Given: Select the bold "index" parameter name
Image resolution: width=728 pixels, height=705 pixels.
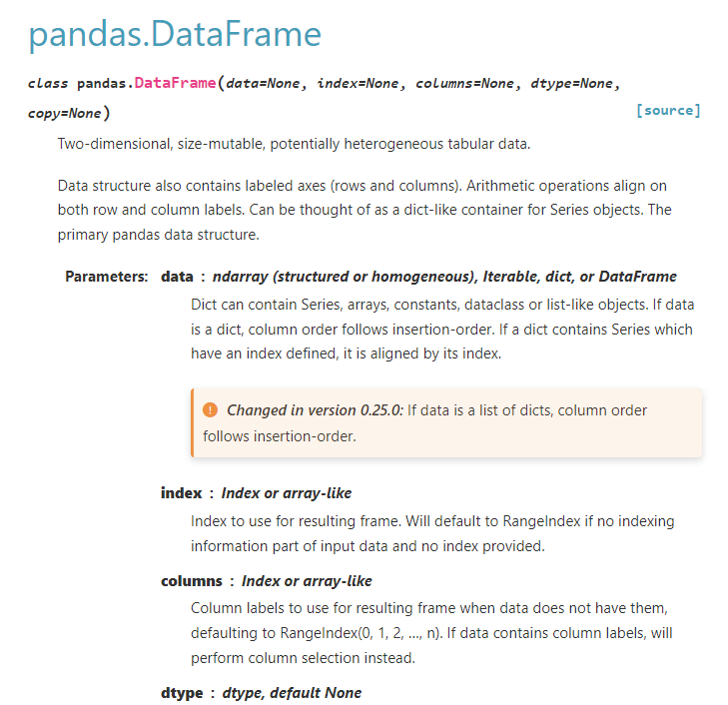Looking at the screenshot, I should pyautogui.click(x=181, y=493).
